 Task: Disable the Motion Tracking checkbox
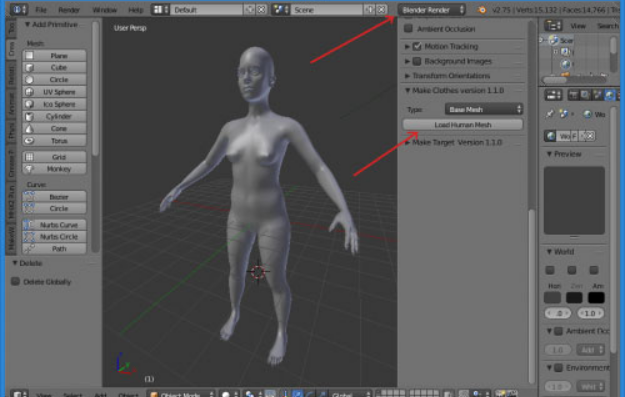coord(417,46)
